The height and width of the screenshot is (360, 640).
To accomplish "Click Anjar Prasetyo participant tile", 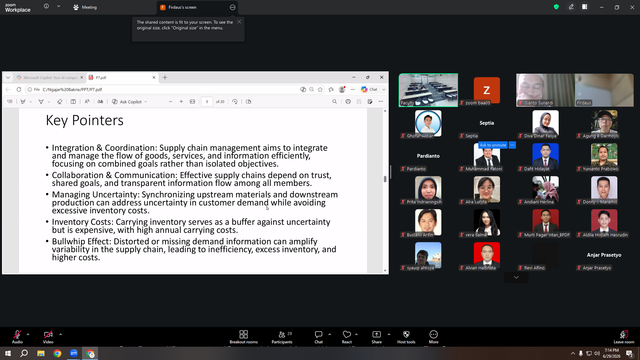I will (x=604, y=256).
